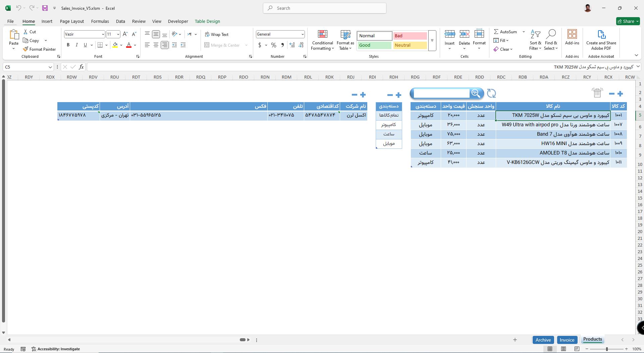
Task: Switch to the Formulas tab
Action: (100, 21)
